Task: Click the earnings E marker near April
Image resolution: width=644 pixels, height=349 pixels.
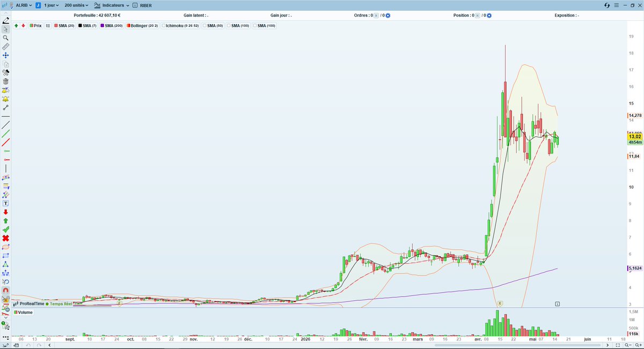Action: click(500, 303)
